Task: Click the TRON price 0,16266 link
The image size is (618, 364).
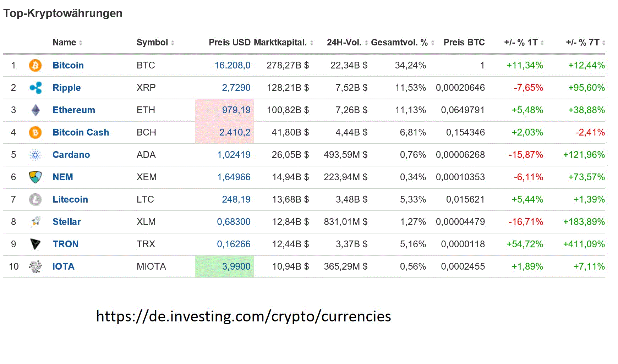Action: click(x=234, y=244)
